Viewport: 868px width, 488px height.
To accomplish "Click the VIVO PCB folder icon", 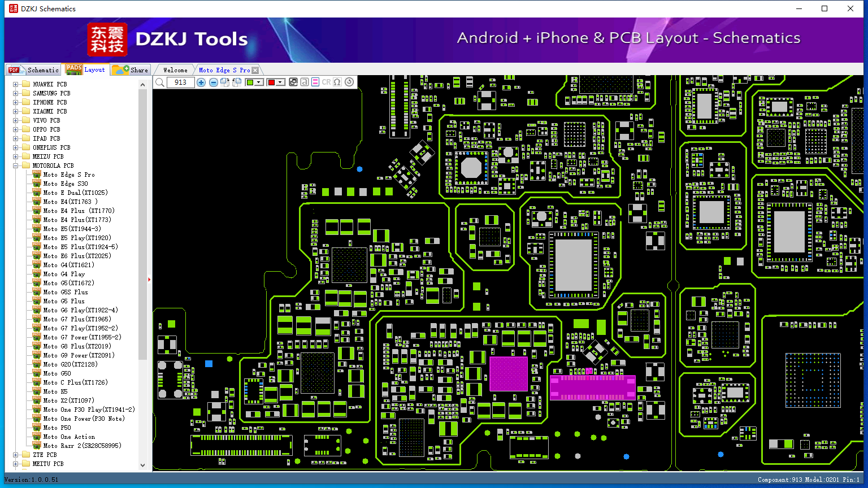I will 25,120.
